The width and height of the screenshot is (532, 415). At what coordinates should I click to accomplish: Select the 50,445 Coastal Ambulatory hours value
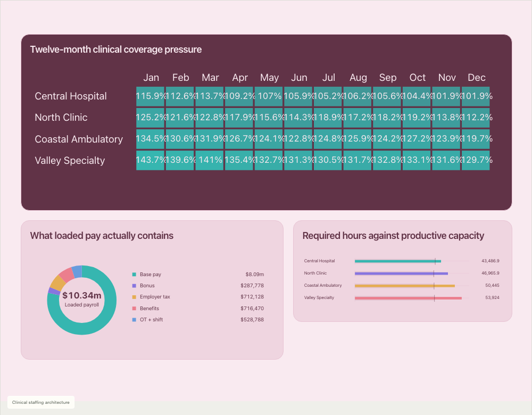tap(492, 285)
